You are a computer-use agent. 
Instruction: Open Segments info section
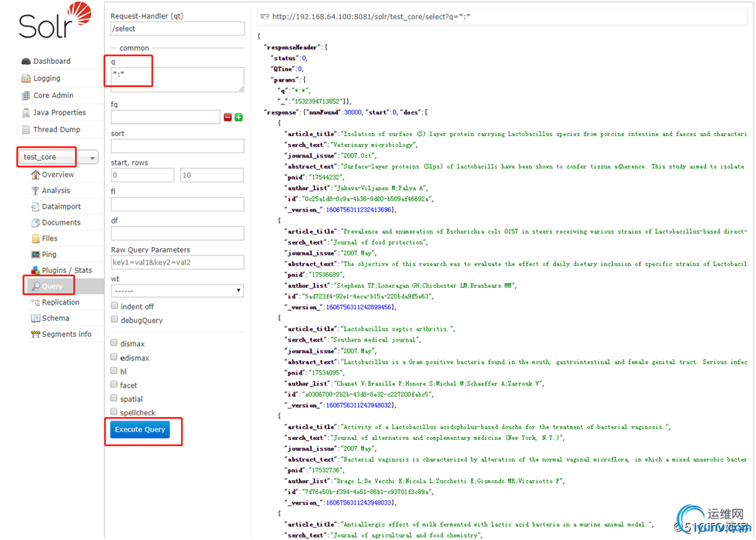(x=66, y=335)
